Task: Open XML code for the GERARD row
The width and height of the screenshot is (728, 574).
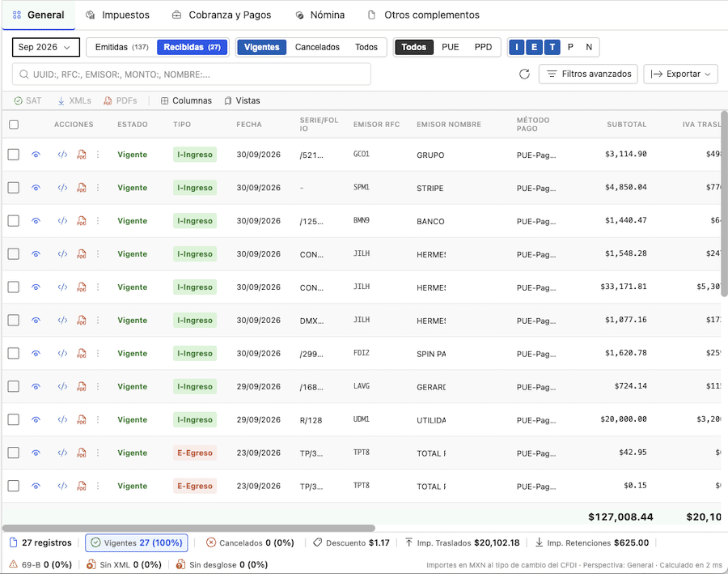Action: (x=62, y=387)
